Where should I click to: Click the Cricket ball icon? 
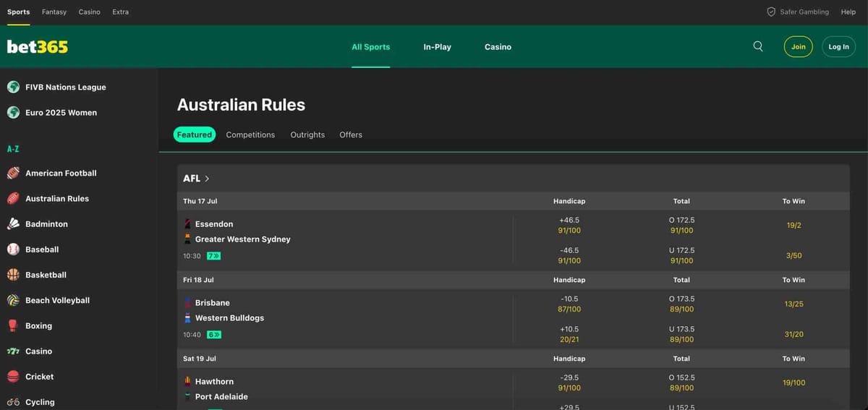click(x=13, y=376)
